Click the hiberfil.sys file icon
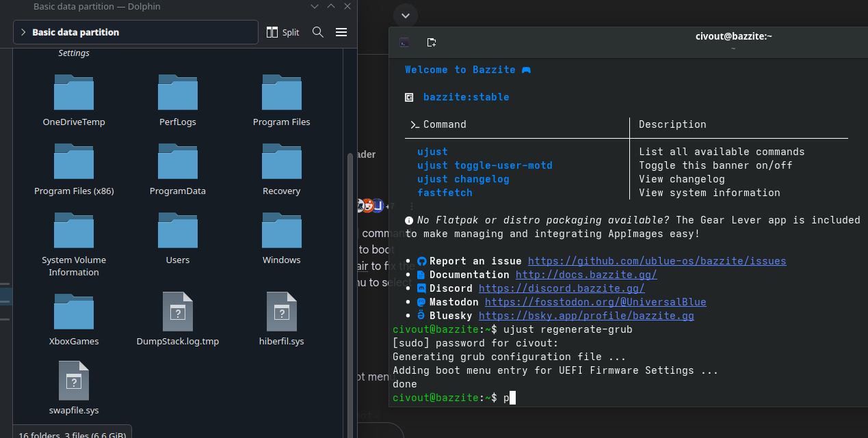The width and height of the screenshot is (868, 438). (x=282, y=312)
